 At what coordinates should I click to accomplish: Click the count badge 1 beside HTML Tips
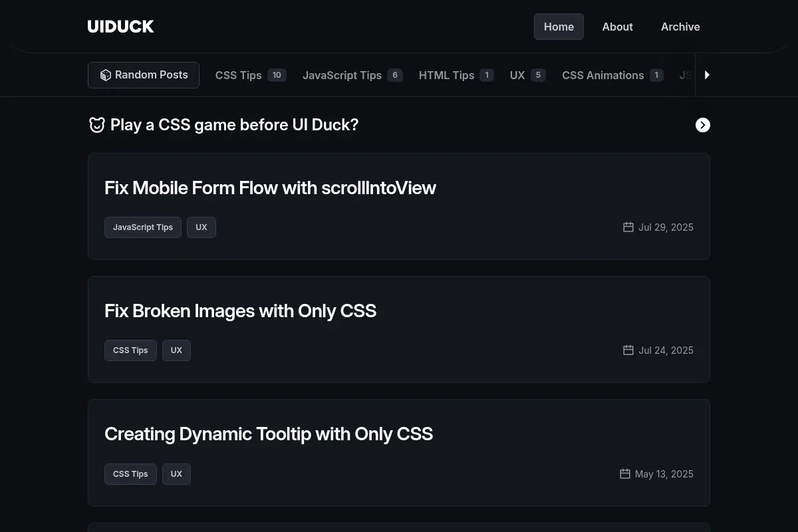click(487, 75)
